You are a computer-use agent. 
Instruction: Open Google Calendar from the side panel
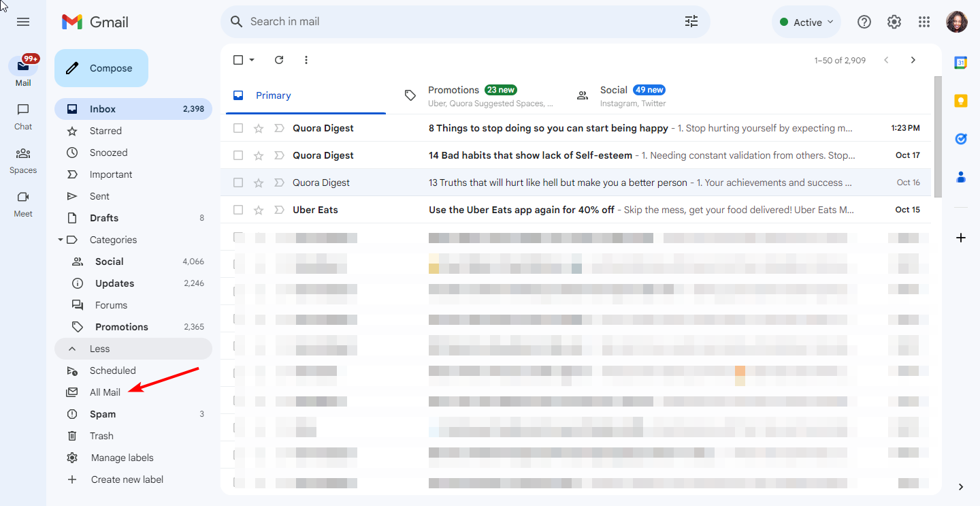click(960, 62)
